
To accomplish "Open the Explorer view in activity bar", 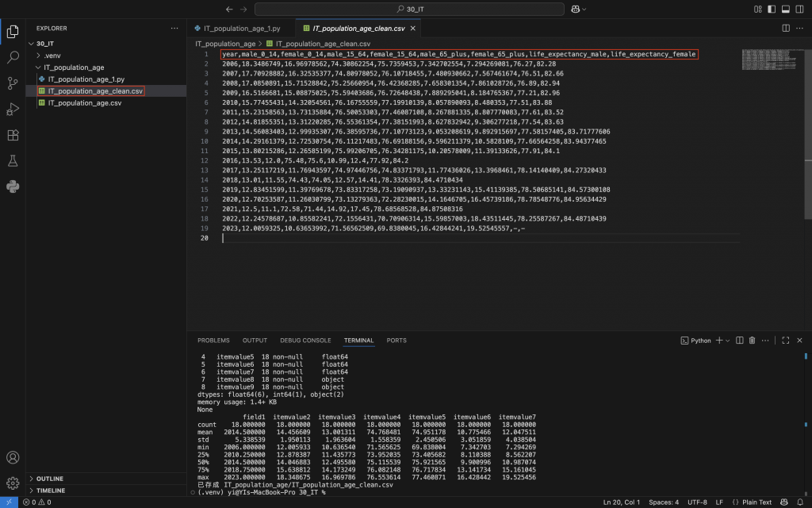I will 13,32.
